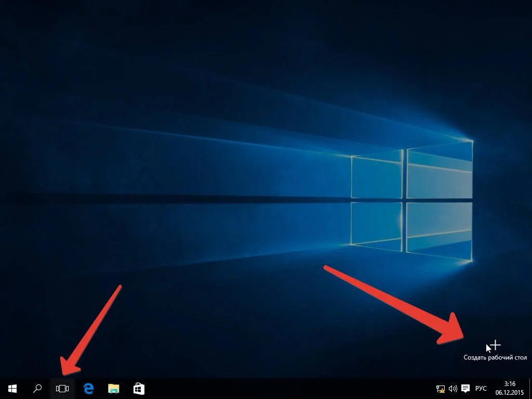Open the volume speaker control

point(453,389)
